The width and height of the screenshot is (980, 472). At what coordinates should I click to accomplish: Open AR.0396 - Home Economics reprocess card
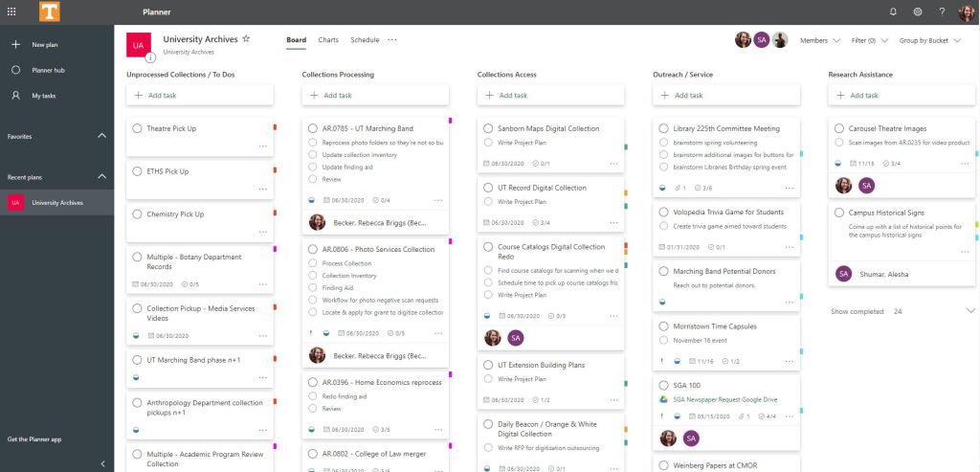click(x=375, y=405)
